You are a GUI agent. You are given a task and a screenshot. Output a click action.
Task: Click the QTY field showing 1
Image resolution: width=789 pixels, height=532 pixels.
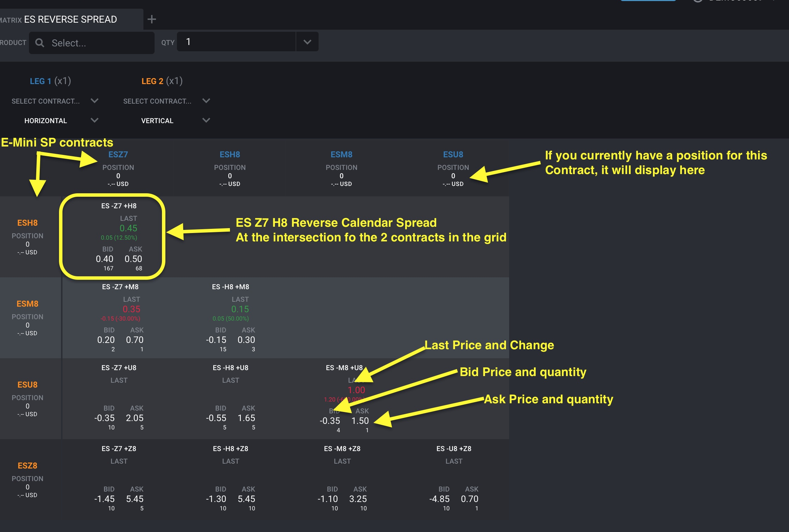click(236, 42)
